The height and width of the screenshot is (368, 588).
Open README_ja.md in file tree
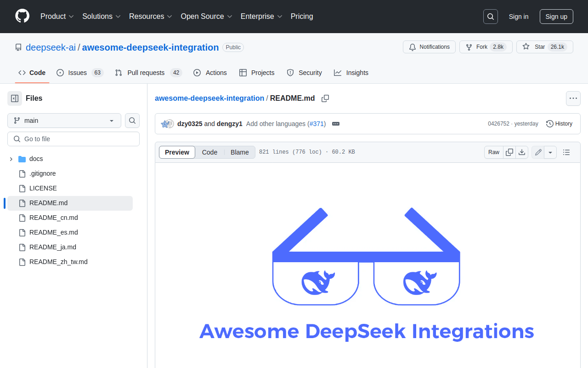70,247
